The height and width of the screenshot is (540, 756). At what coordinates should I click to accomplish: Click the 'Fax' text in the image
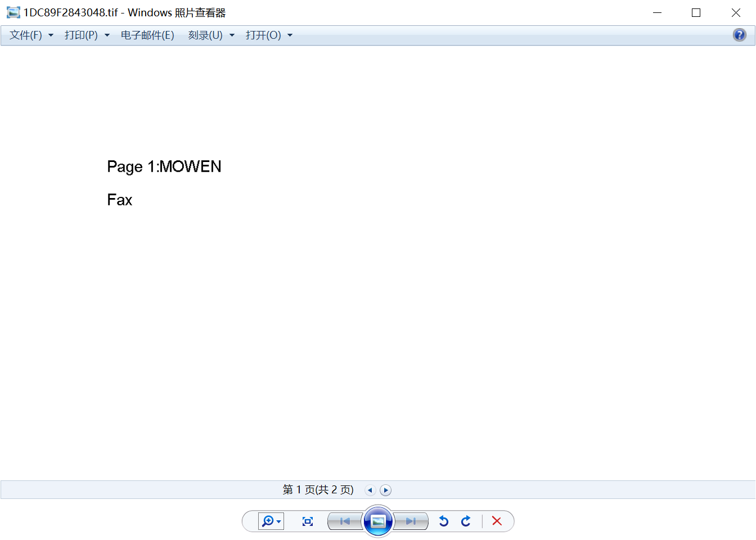[x=120, y=200]
